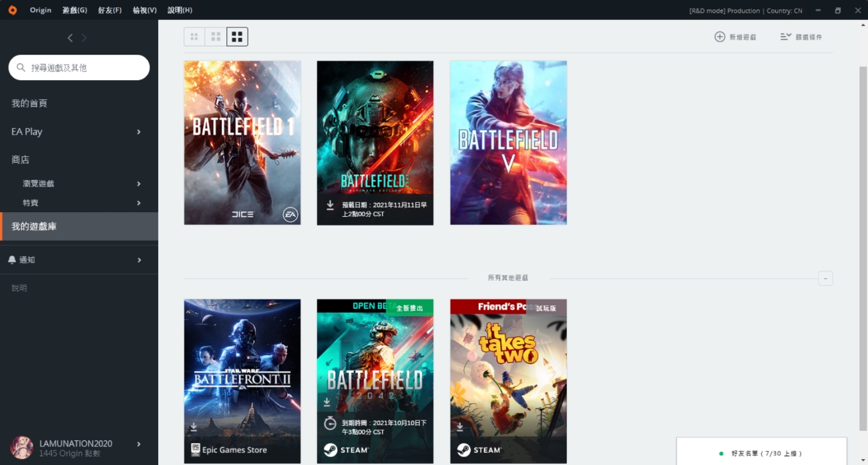Click the EA logo on Battlefield 1 tile
Image resolution: width=868 pixels, height=465 pixels.
tap(290, 214)
